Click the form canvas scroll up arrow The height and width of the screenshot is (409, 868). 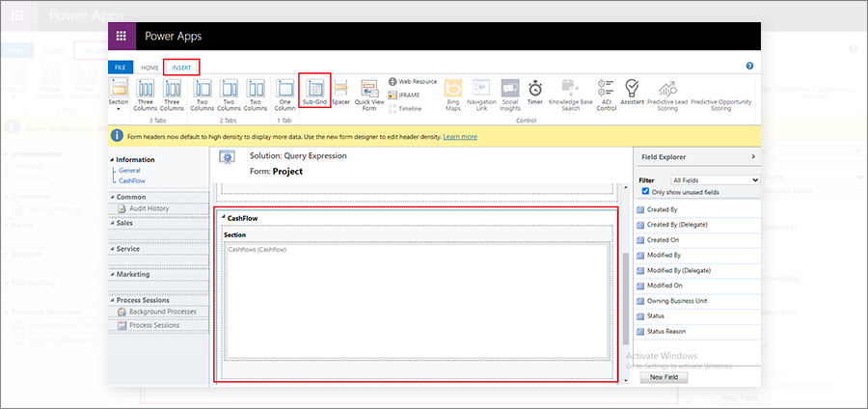click(626, 188)
